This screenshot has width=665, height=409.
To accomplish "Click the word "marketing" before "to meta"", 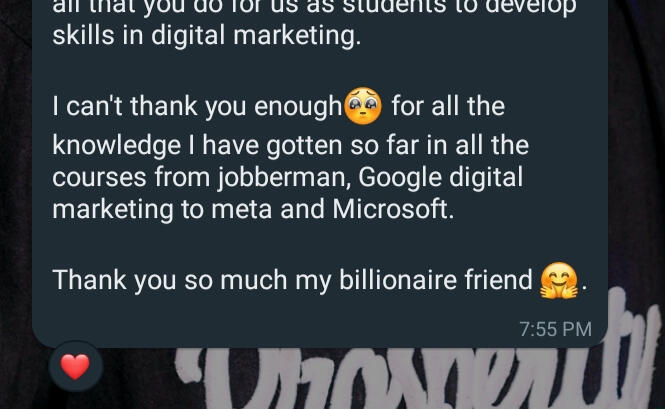I will tap(113, 210).
